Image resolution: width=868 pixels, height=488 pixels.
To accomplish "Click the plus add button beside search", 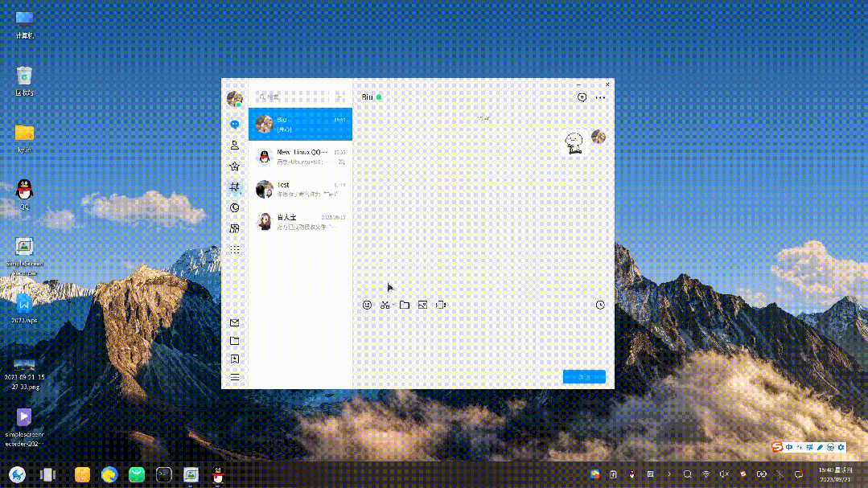I will point(340,96).
